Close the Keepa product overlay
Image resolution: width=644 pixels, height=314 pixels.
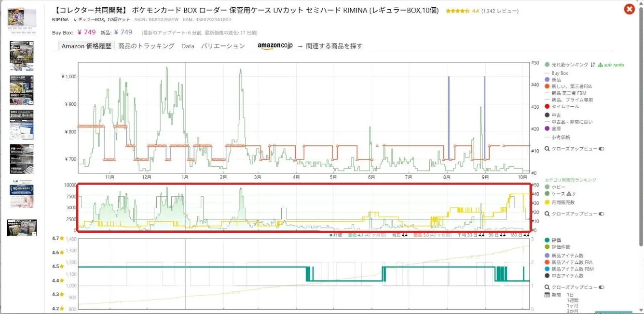coord(629,9)
